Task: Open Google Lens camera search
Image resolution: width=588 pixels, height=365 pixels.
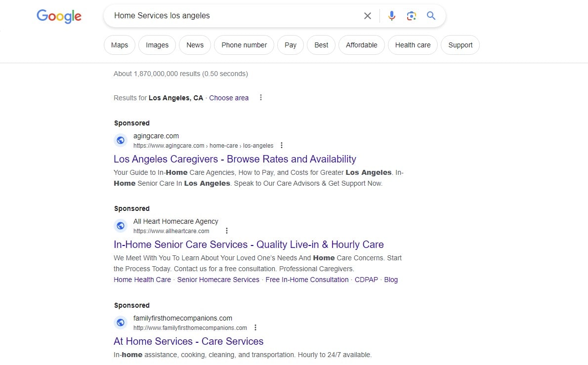Action: 411,15
